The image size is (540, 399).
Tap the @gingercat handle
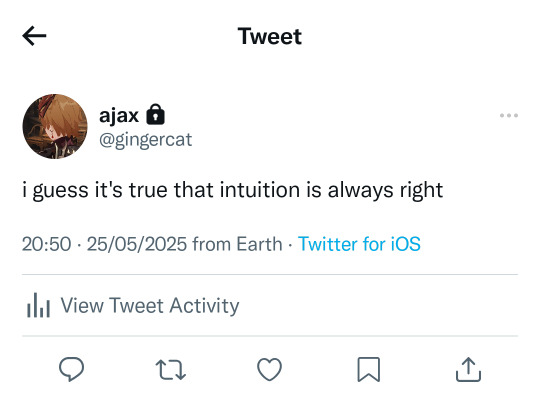(145, 140)
